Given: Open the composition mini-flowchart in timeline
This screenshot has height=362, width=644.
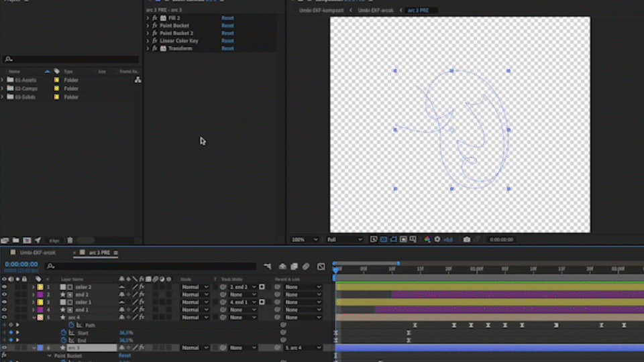Looking at the screenshot, I should (x=268, y=267).
